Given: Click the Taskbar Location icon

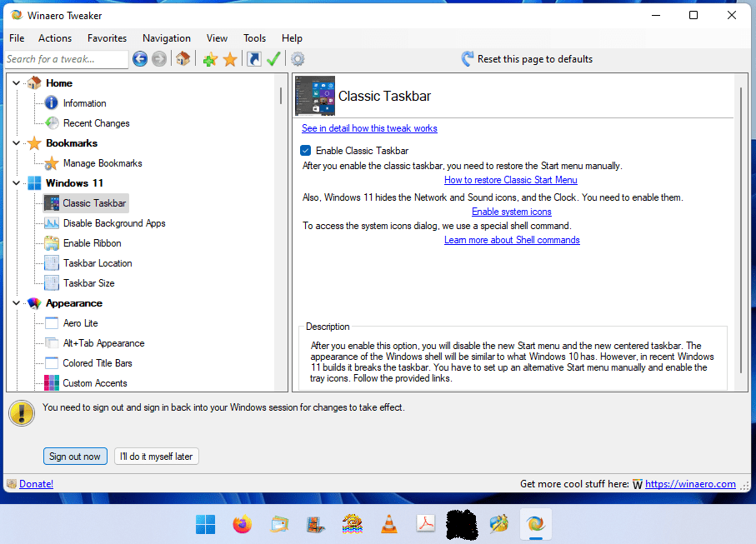Looking at the screenshot, I should (x=52, y=263).
